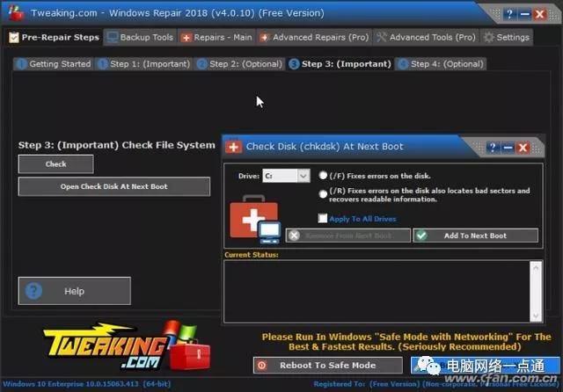
Task: Click main window help question mark icon
Action: (509, 14)
